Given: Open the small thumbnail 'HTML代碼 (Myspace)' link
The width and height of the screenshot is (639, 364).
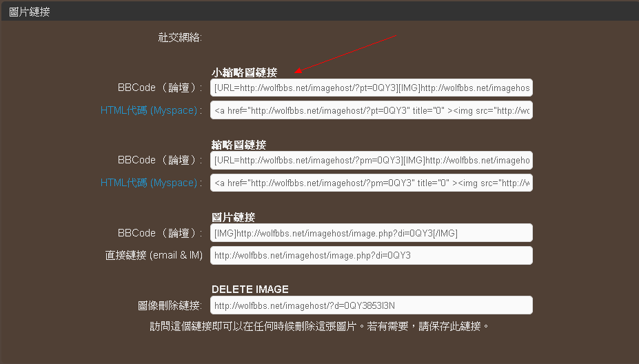Looking at the screenshot, I should click(149, 110).
